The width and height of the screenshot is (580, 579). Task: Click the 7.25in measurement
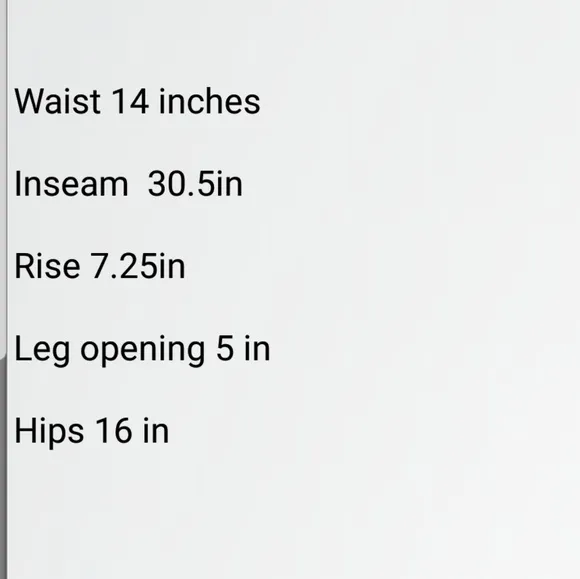138,266
